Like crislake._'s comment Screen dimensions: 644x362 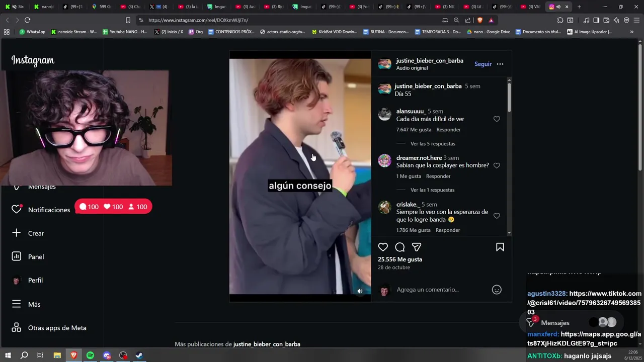[497, 216]
